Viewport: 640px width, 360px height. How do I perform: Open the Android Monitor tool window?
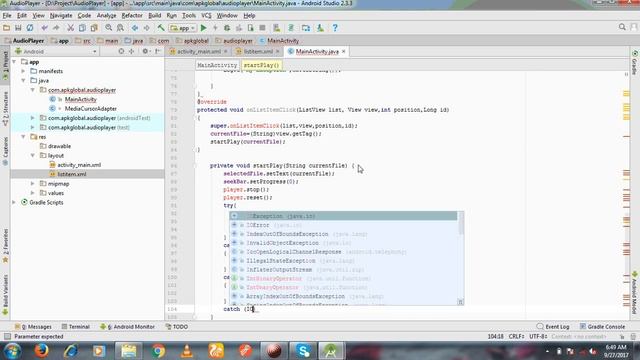(x=127, y=327)
